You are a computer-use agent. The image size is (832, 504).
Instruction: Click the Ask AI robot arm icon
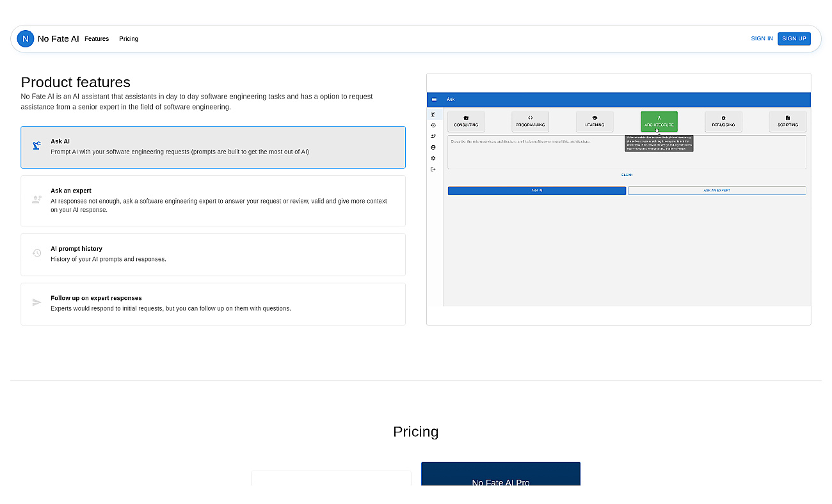pyautogui.click(x=36, y=146)
